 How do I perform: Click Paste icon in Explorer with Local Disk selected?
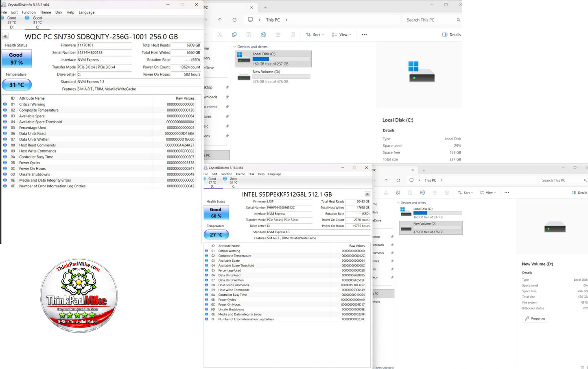click(x=249, y=35)
